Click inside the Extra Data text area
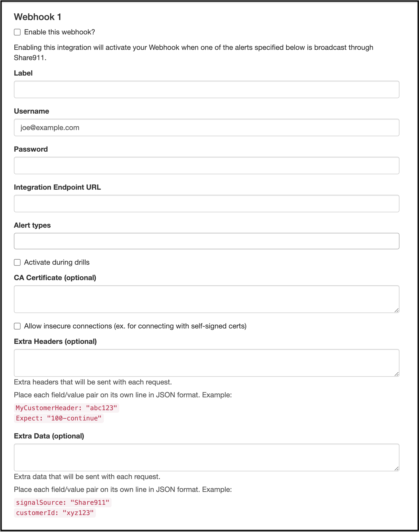This screenshot has height=532, width=419. (x=206, y=457)
